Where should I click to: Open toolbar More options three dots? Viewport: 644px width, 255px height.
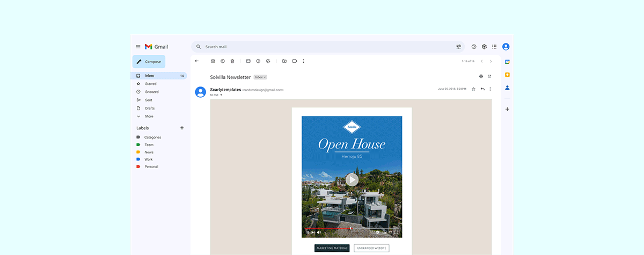pos(304,61)
